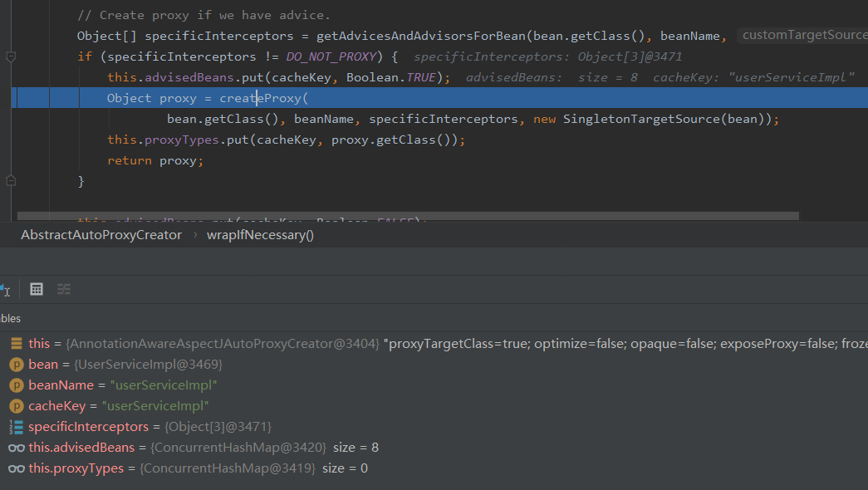The height and width of the screenshot is (490, 868).
Task: Click the Variables panel header label
Action: tap(11, 319)
